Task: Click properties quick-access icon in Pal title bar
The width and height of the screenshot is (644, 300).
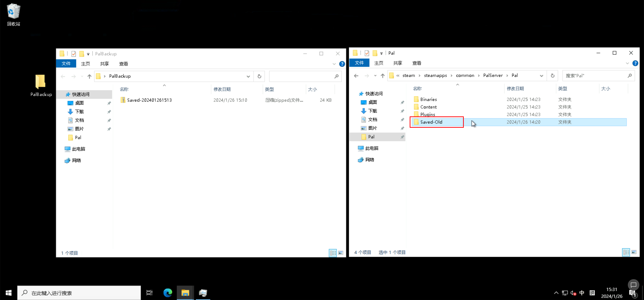Action: [367, 53]
